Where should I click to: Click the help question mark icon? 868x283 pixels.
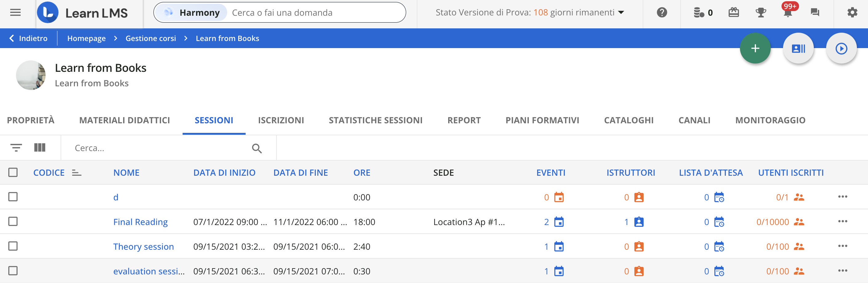pyautogui.click(x=661, y=13)
